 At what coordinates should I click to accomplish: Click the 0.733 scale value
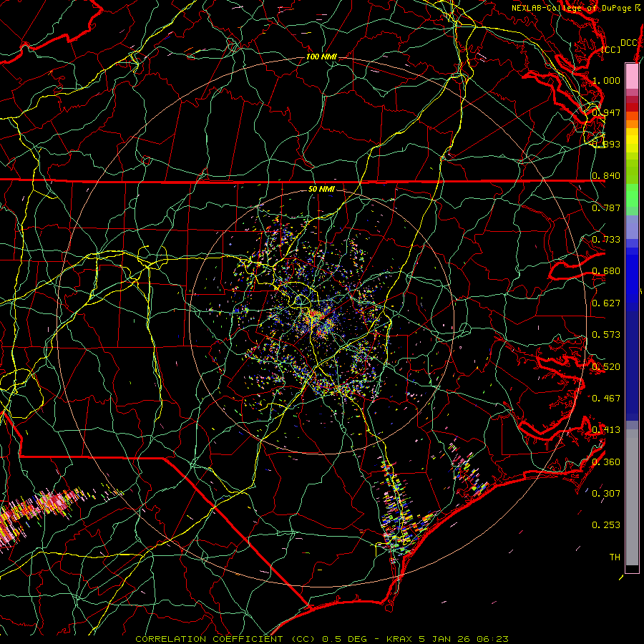point(606,240)
